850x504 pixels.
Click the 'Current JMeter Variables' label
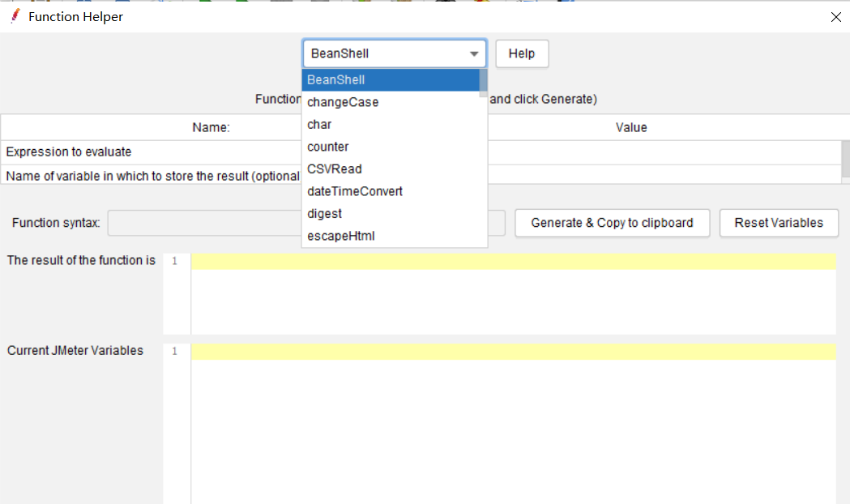[x=75, y=350]
